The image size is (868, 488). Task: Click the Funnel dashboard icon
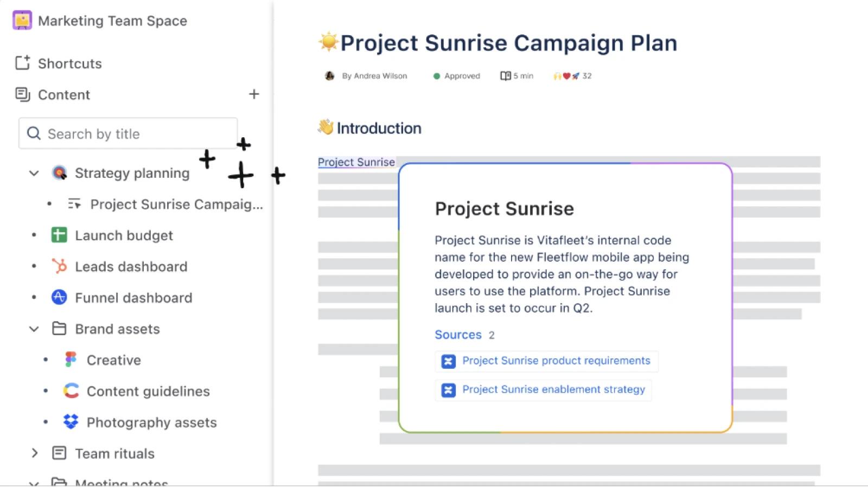click(59, 297)
